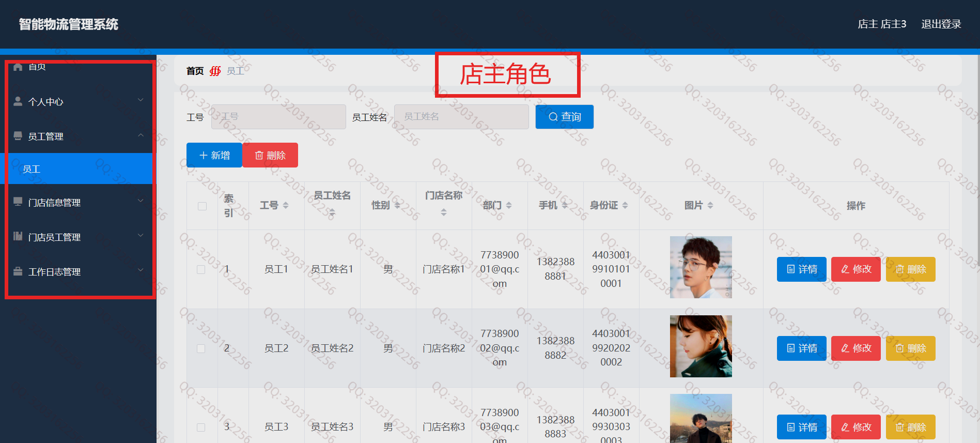Click the sort arrows under 门店名称 header

(x=444, y=212)
